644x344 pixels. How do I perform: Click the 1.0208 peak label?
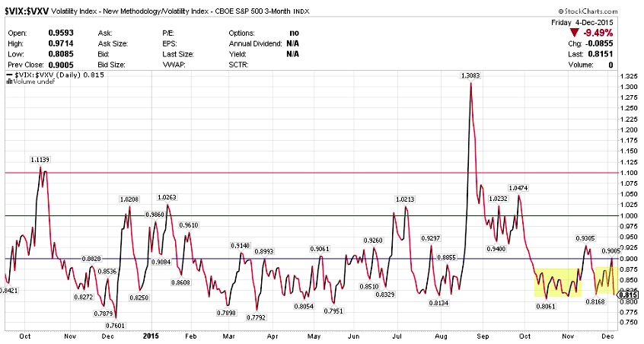[129, 199]
